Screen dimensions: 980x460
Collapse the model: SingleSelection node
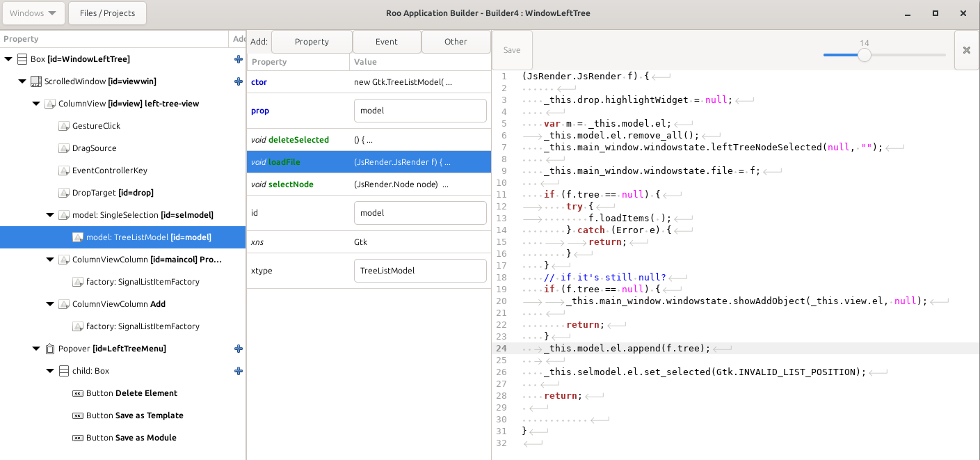pyautogui.click(x=50, y=215)
